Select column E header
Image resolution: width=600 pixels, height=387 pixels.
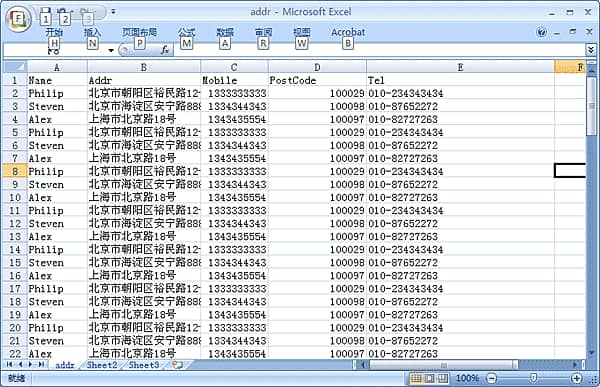coord(460,67)
